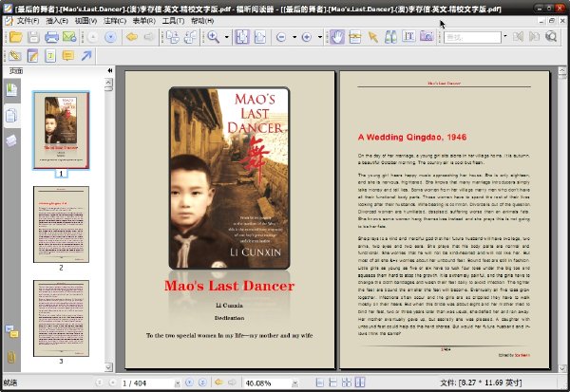Click the zoom in plus button
Image resolution: width=570 pixels, height=392 pixels.
307,37
